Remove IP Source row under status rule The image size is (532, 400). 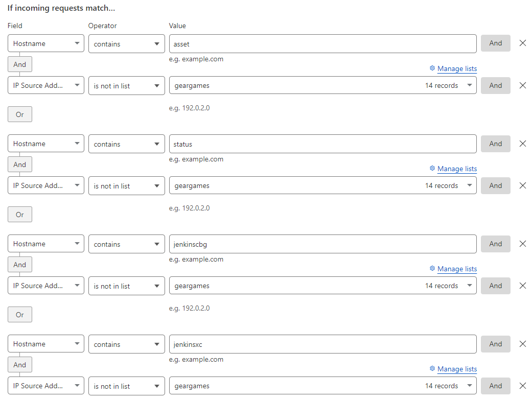tap(522, 185)
